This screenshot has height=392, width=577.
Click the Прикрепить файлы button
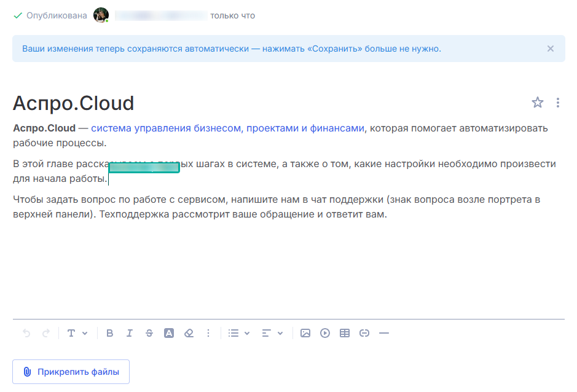71,372
